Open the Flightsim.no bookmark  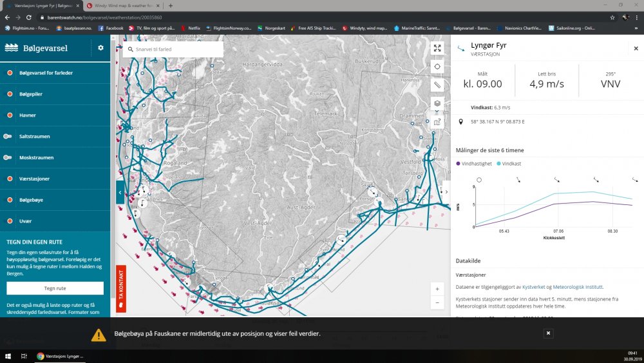click(27, 28)
